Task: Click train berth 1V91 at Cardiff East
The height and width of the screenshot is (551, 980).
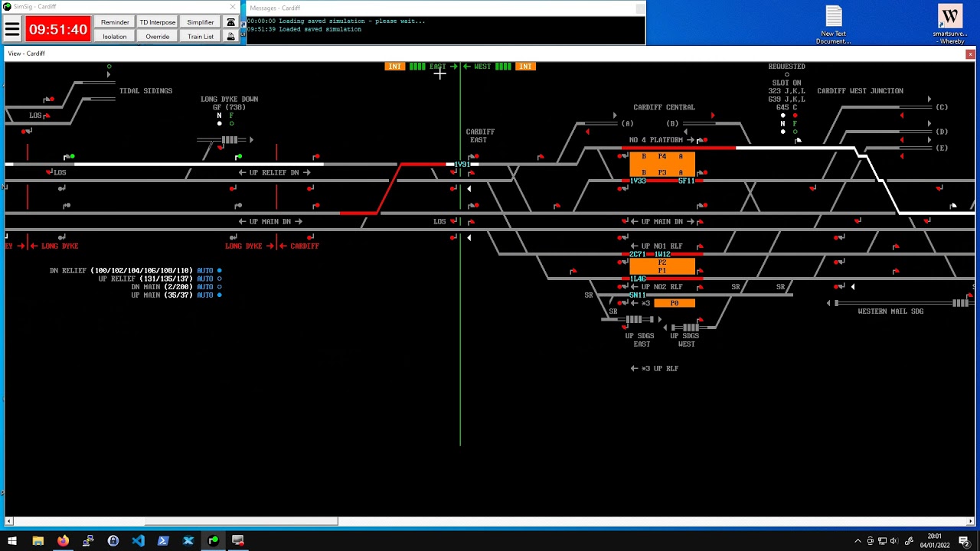Action: [462, 165]
